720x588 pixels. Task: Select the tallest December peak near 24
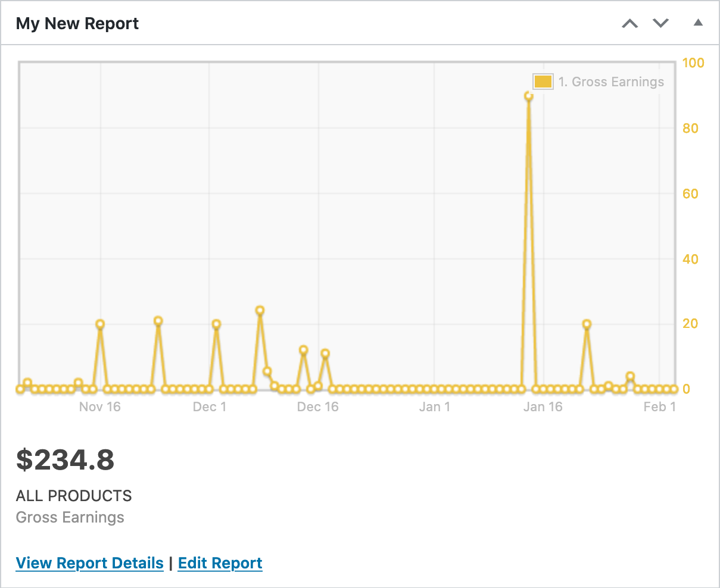260,311
